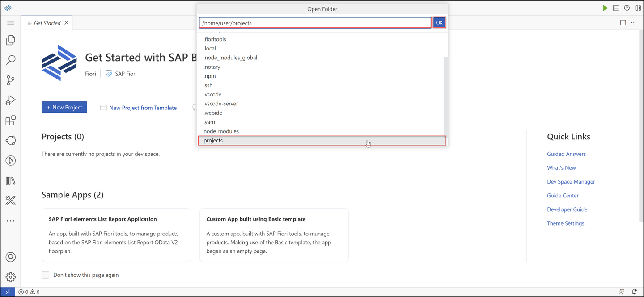The height and width of the screenshot is (297, 644).
Task: Open the Search view icon
Action: click(x=11, y=60)
